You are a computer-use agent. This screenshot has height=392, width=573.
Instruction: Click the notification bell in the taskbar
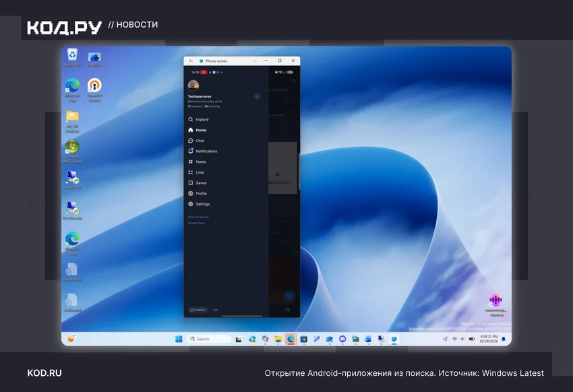(x=504, y=339)
